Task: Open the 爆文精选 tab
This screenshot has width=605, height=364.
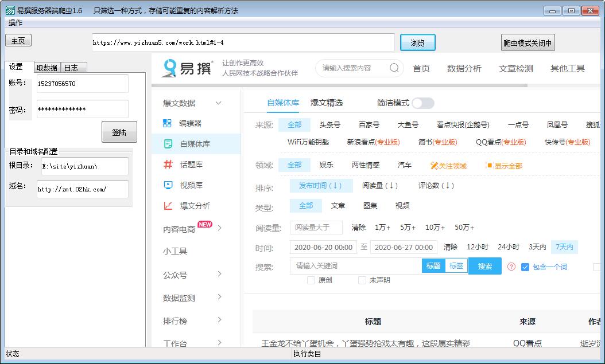Action: 327,103
